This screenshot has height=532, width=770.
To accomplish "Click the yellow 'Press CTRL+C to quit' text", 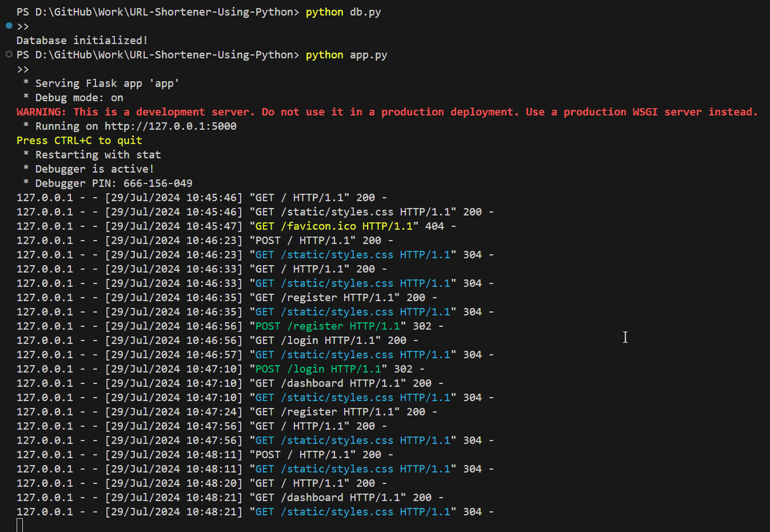I will tap(79, 141).
